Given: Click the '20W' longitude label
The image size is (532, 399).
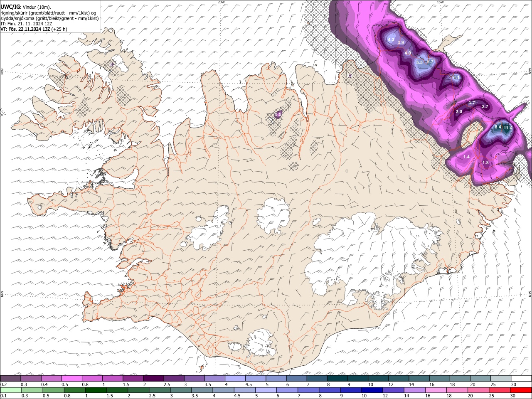Looking at the screenshot, I should coord(221,2).
